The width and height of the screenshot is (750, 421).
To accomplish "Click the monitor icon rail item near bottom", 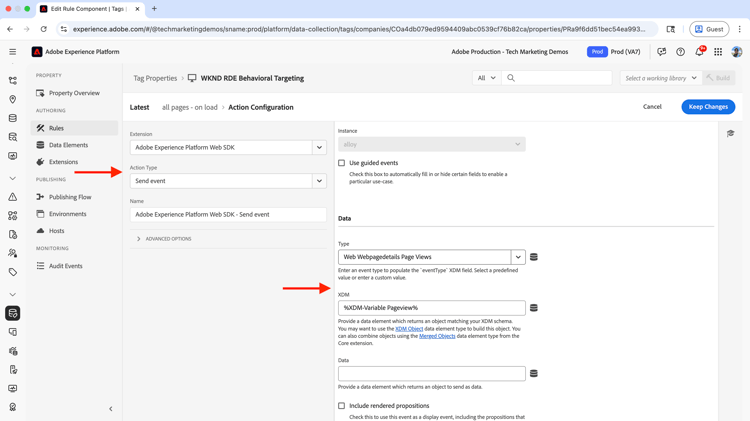I will pos(13,388).
